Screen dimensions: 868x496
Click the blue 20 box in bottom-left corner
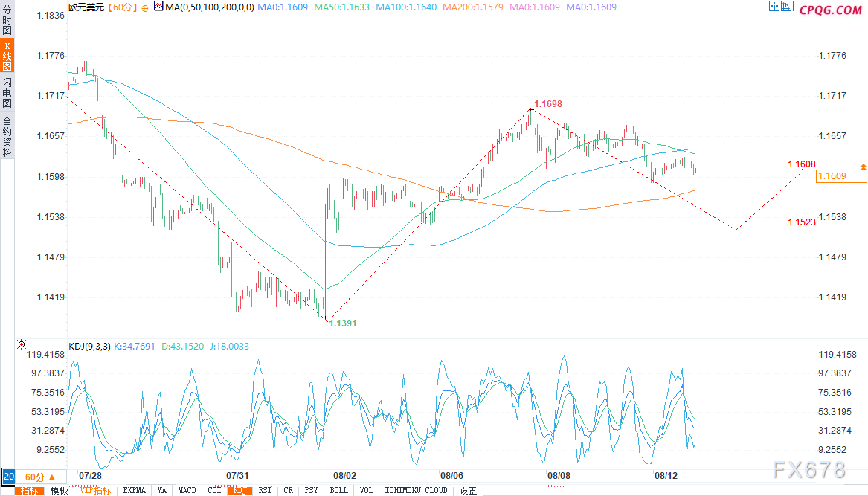7,476
